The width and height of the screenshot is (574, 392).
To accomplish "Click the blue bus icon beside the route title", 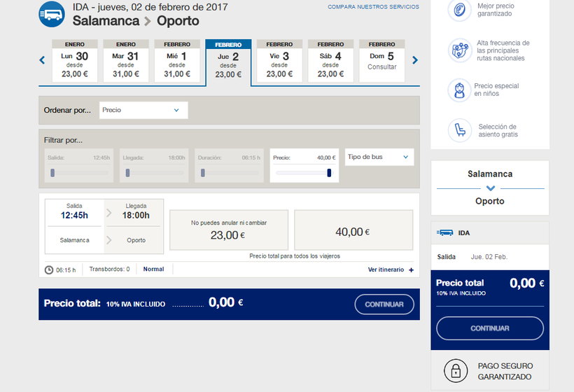I will pos(52,14).
